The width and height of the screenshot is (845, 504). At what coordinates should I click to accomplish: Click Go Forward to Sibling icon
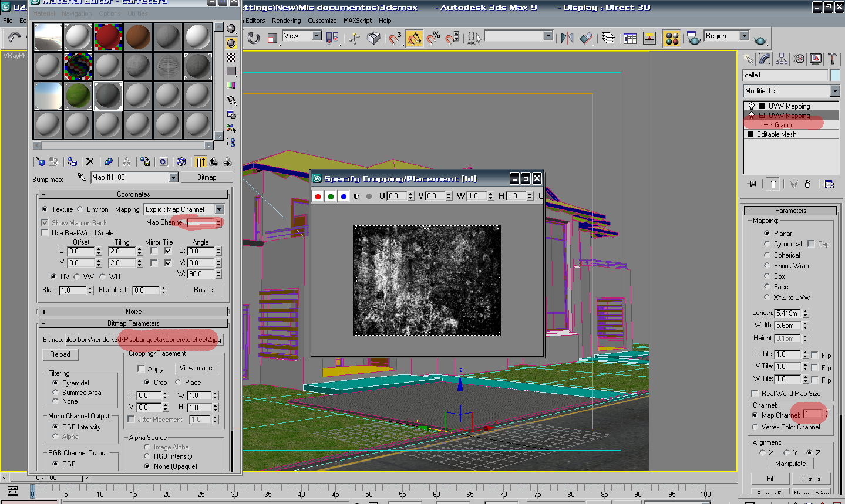[227, 161]
